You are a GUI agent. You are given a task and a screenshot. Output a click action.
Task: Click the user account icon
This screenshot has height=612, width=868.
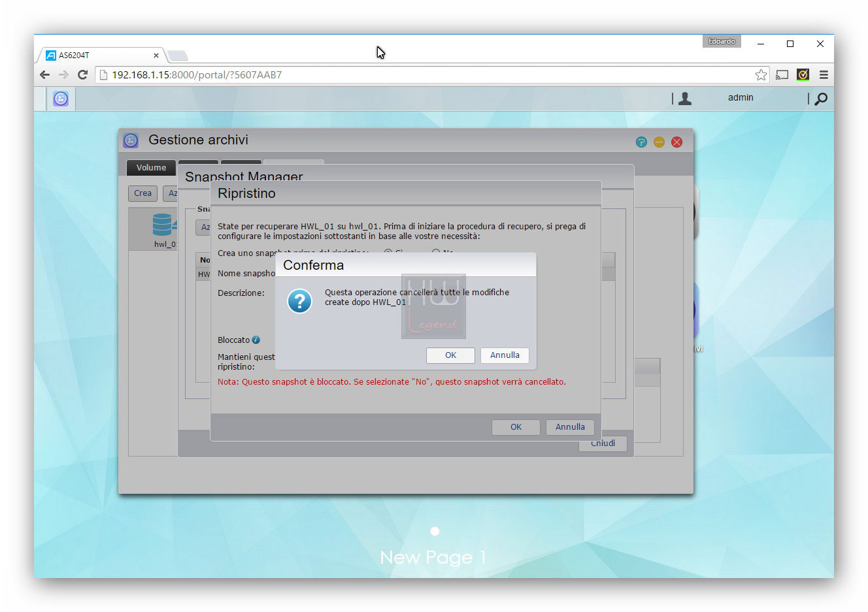[685, 99]
